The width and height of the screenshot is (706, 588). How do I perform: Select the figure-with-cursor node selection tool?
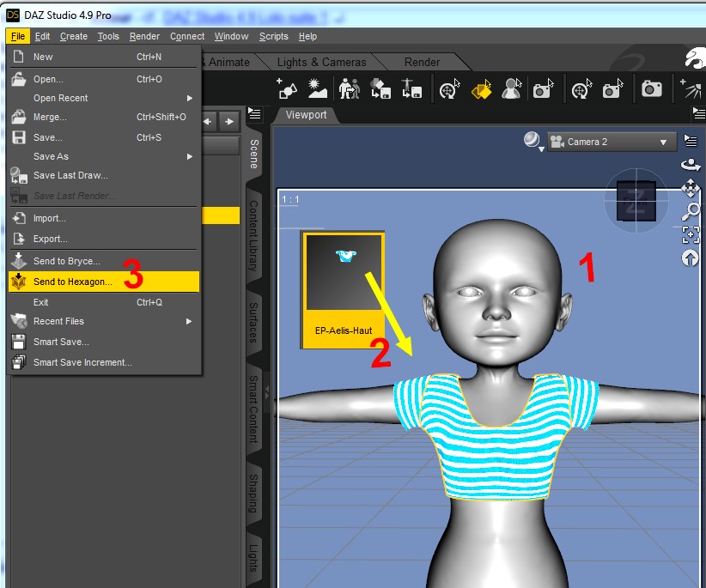tap(512, 88)
